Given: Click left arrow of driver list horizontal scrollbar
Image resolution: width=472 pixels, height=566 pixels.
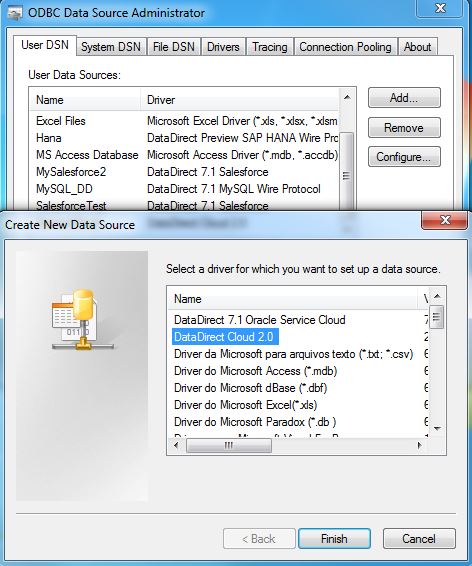Looking at the screenshot, I should click(x=176, y=445).
